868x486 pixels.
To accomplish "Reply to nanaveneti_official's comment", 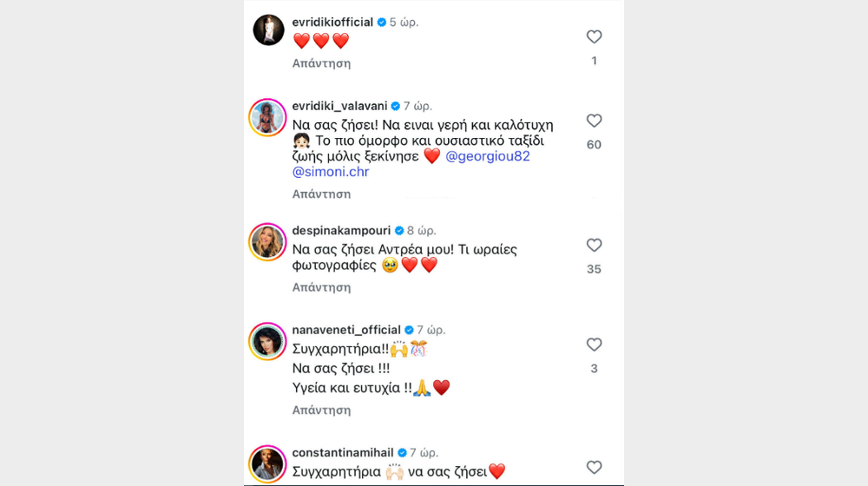I will 321,410.
